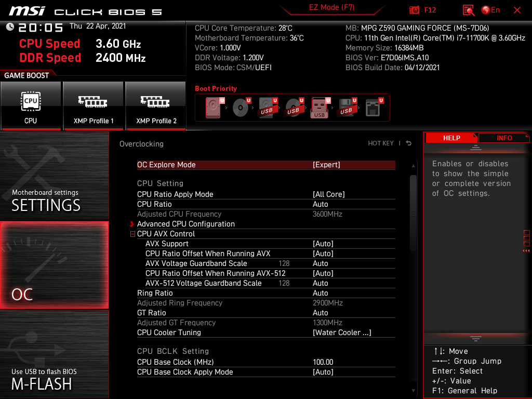
Task: Edit CPU Base Clock (MHz) 100.00 value
Action: [x=266, y=362]
